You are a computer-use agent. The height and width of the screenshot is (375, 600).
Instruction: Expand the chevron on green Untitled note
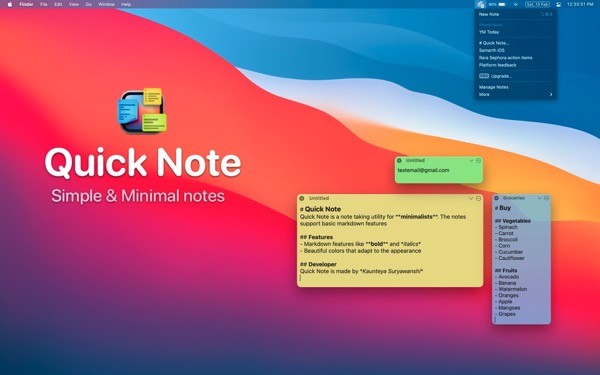[x=471, y=161]
